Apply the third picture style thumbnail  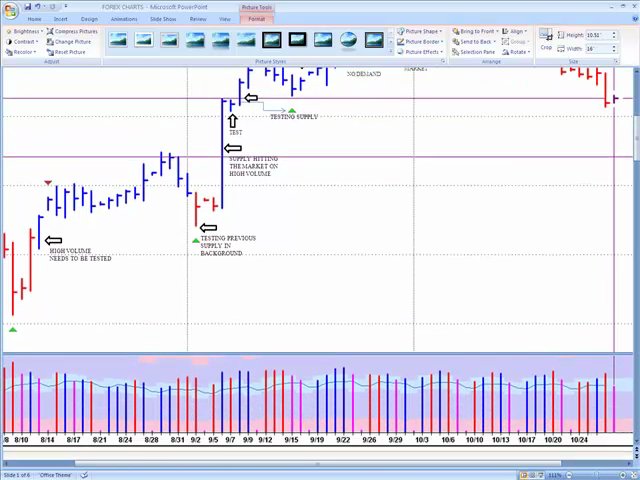click(x=169, y=40)
